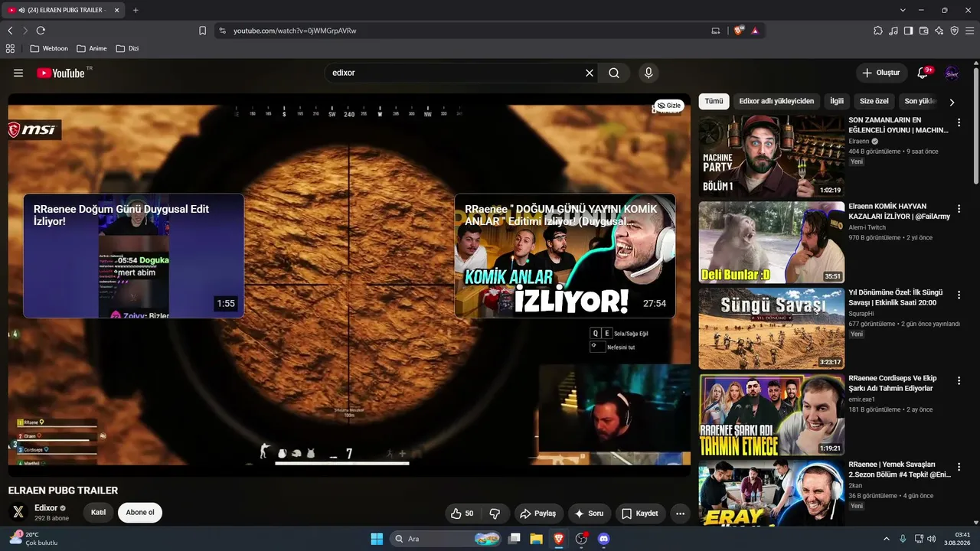Open the tab search dropdown chevron
The height and width of the screenshot is (551, 980).
click(x=903, y=10)
